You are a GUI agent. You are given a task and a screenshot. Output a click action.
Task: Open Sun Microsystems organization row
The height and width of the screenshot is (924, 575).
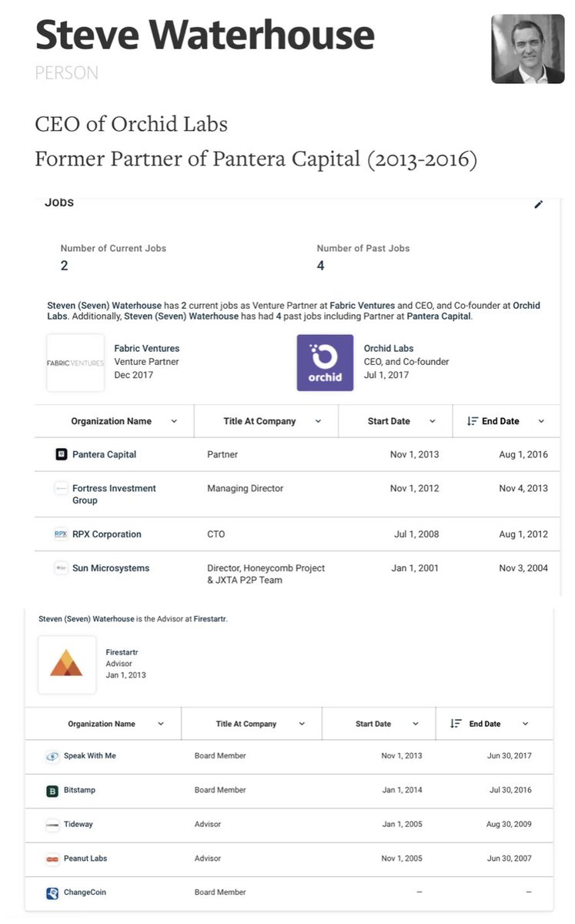[111, 568]
